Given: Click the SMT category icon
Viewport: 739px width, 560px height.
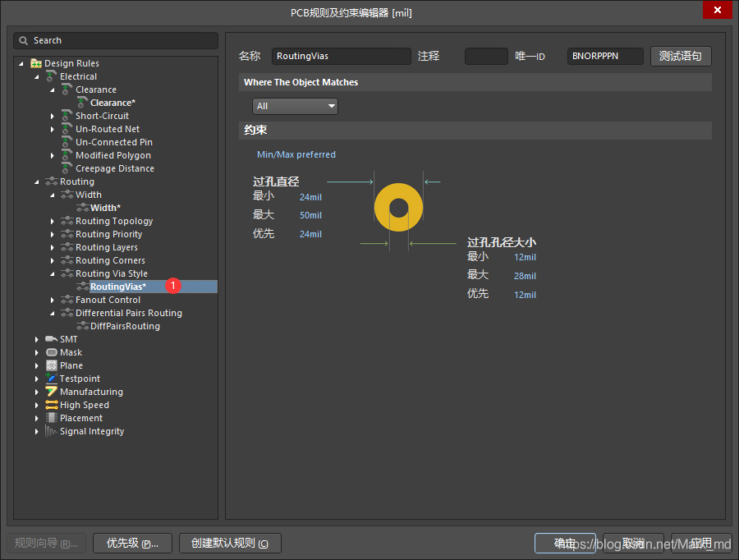Looking at the screenshot, I should (52, 339).
